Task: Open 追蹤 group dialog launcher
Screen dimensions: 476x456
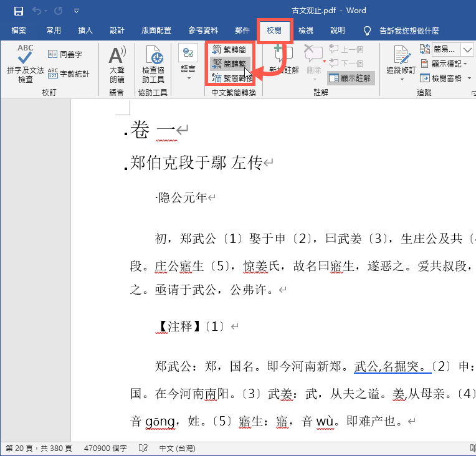Action: (474, 93)
